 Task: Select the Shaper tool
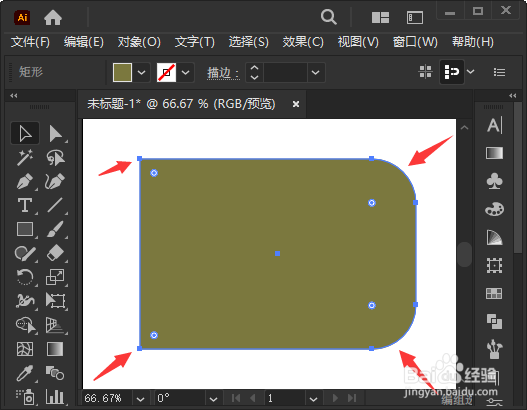[x=25, y=253]
